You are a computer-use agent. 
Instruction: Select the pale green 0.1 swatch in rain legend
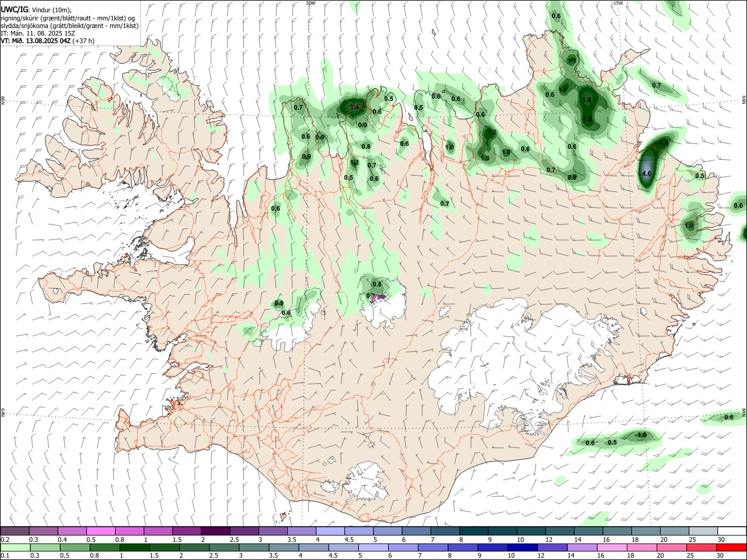pyautogui.click(x=15, y=547)
